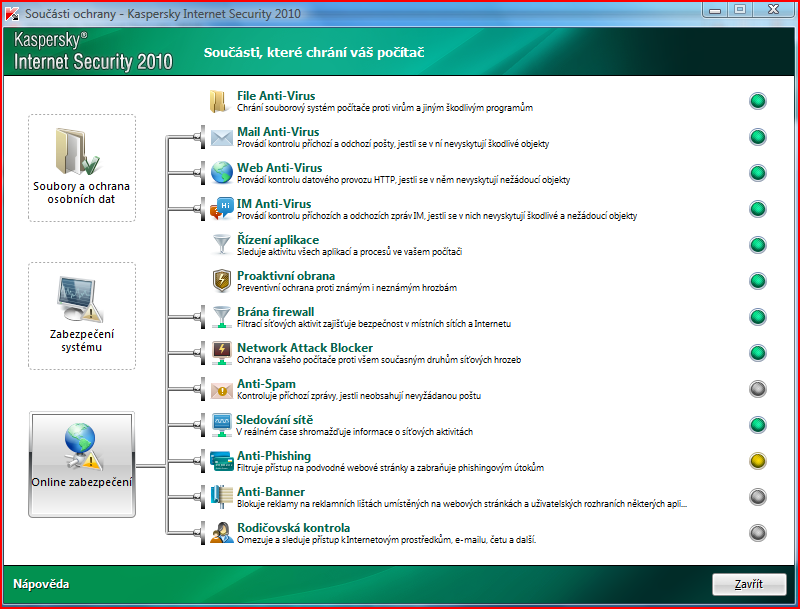Select the Zabezpečení systému category
The height and width of the screenshot is (609, 800).
point(82,316)
